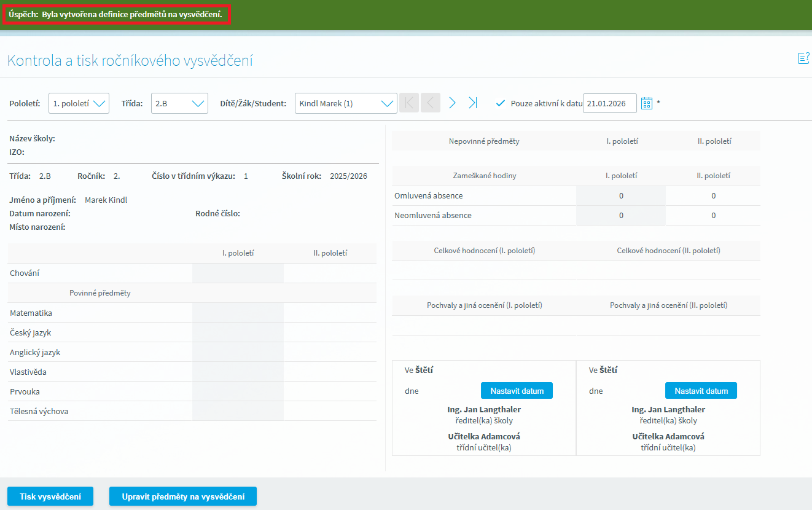Open the student dropdown with Kindl Marek
812x510 pixels.
(x=345, y=103)
